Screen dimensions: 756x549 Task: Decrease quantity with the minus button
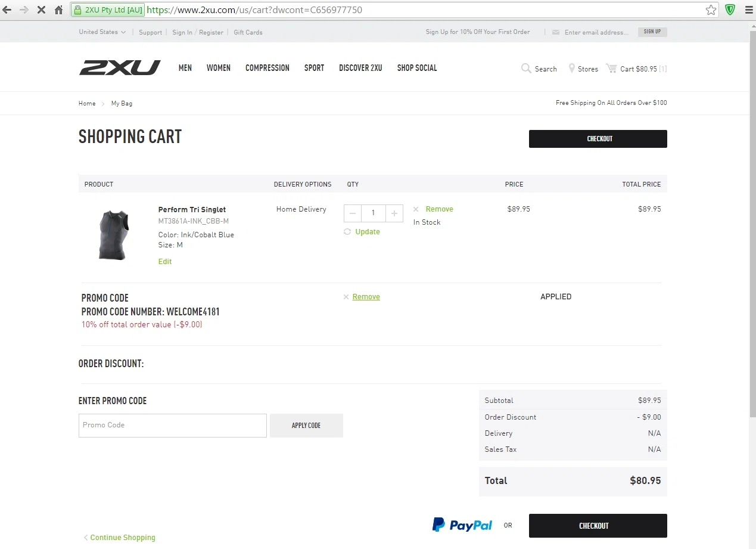click(353, 213)
